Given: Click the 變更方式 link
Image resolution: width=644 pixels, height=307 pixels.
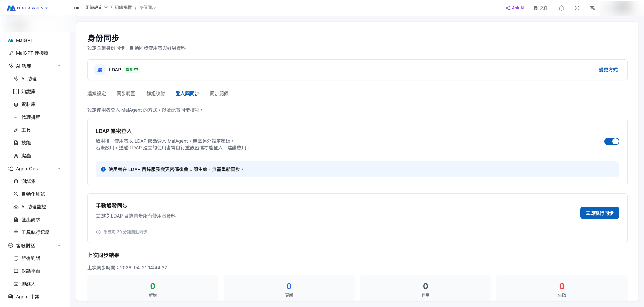Looking at the screenshot, I should [x=608, y=70].
